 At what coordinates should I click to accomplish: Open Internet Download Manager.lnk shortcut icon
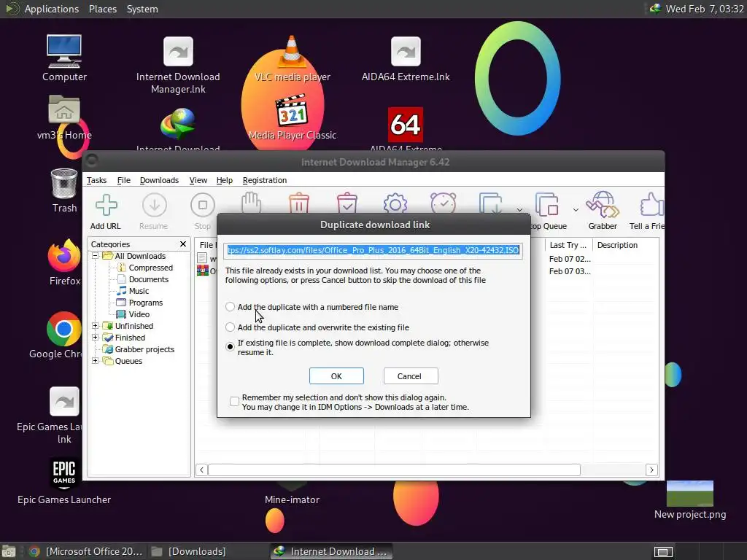pyautogui.click(x=178, y=52)
